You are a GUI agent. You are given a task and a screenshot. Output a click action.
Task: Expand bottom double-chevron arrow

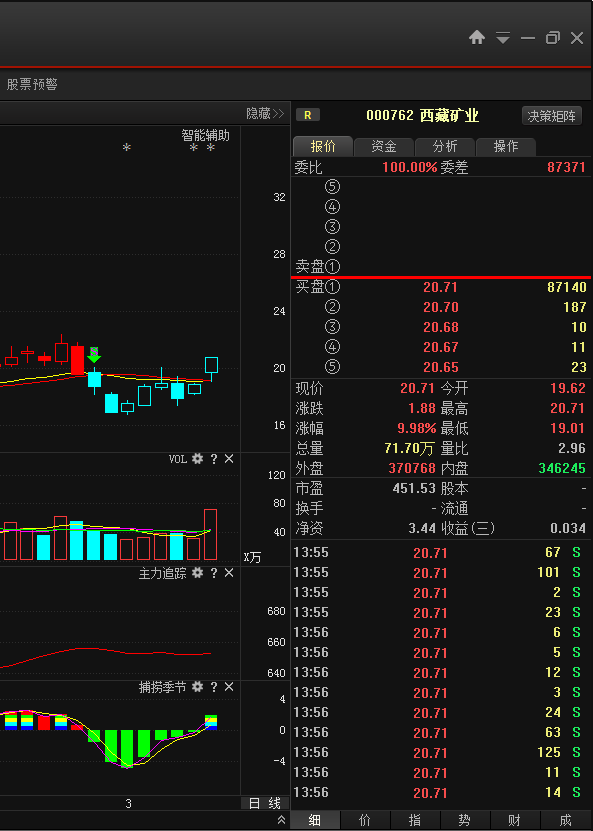(281, 820)
